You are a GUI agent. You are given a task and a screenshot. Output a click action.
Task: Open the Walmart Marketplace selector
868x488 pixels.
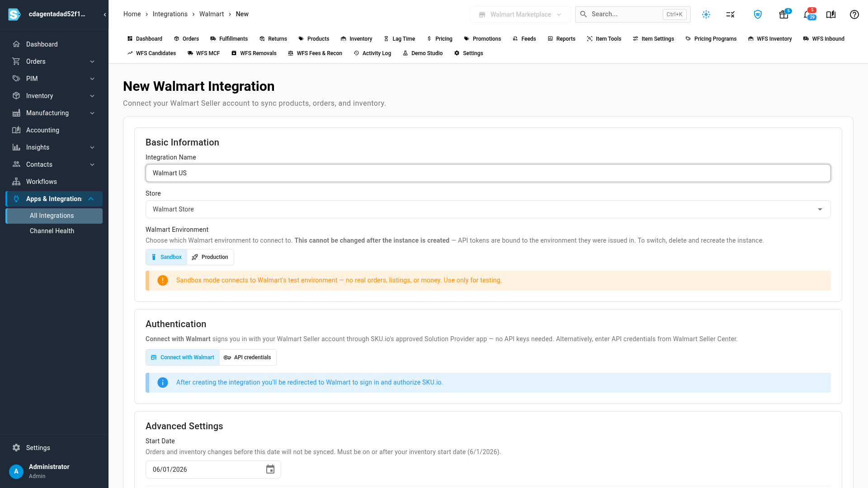click(x=520, y=14)
